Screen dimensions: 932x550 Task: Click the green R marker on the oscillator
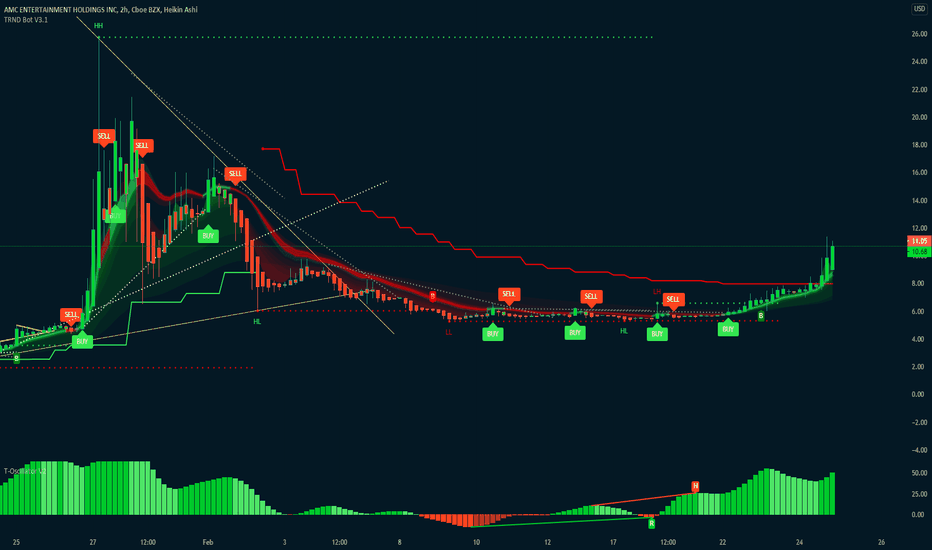(651, 524)
